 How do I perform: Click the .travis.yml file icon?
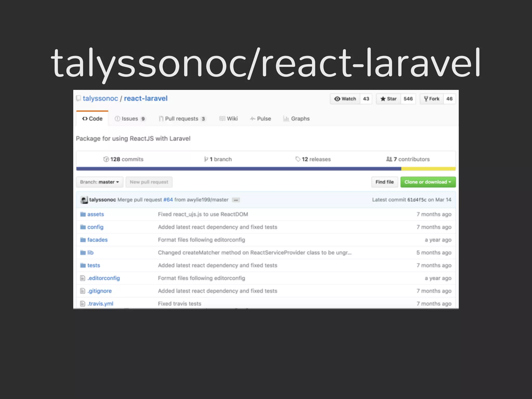point(83,304)
